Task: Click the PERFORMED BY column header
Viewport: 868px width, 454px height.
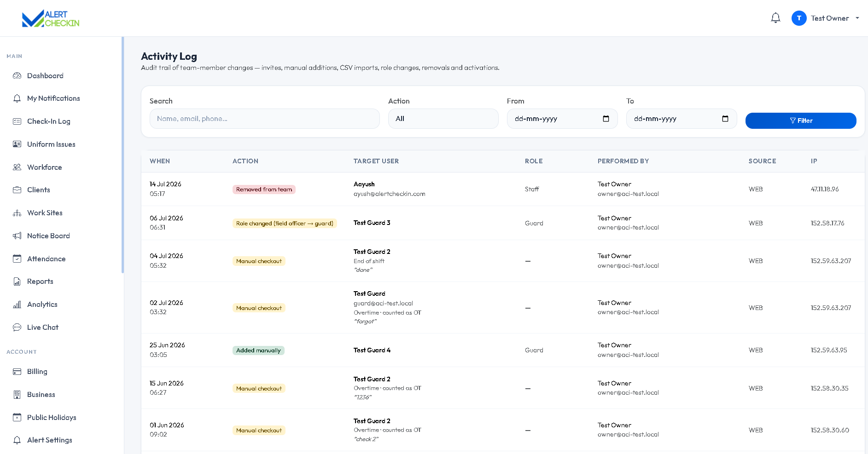Action: (623, 161)
